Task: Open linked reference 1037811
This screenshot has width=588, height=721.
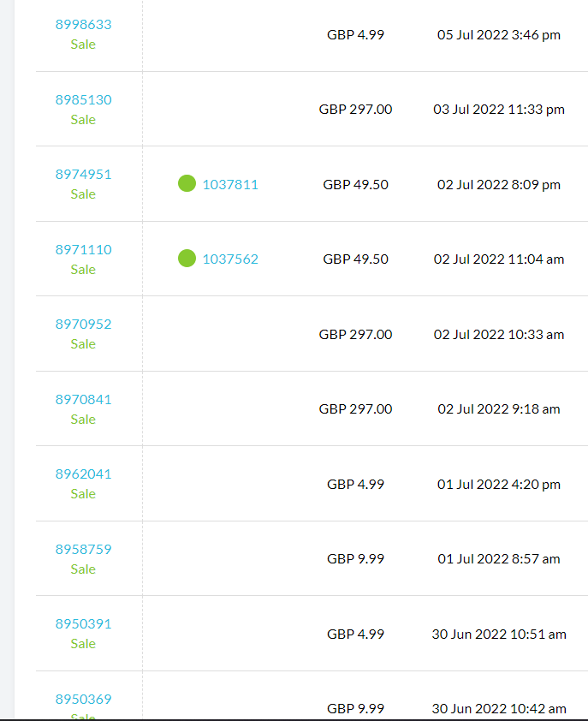Action: click(x=230, y=184)
